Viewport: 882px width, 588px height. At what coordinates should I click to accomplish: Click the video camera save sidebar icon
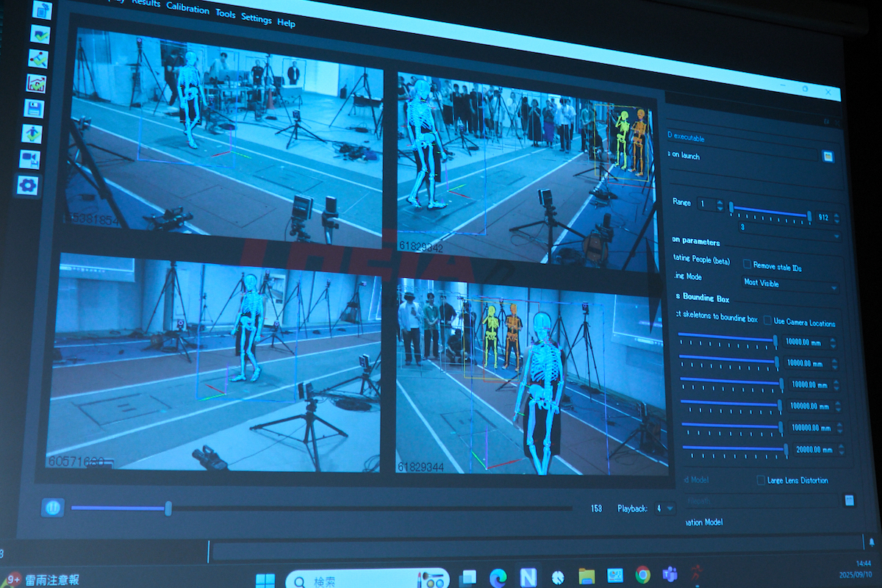(29, 159)
